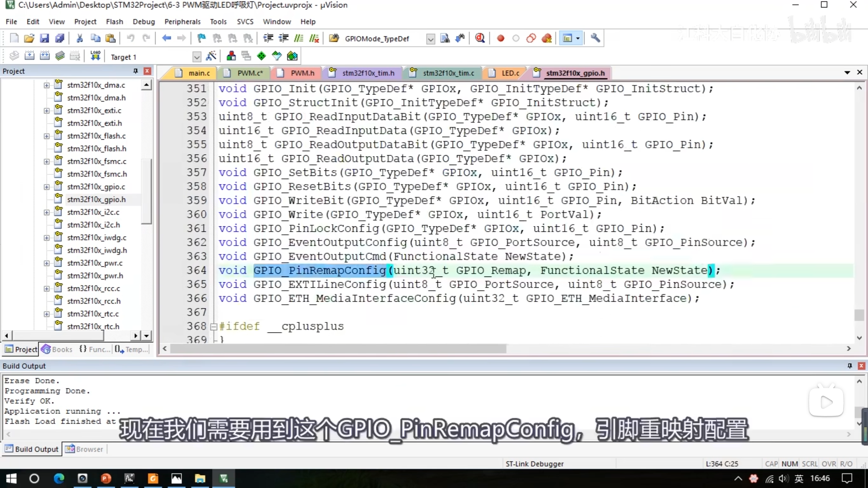Image resolution: width=868 pixels, height=488 pixels.
Task: Click the Cut scissors icon
Action: [x=80, y=38]
